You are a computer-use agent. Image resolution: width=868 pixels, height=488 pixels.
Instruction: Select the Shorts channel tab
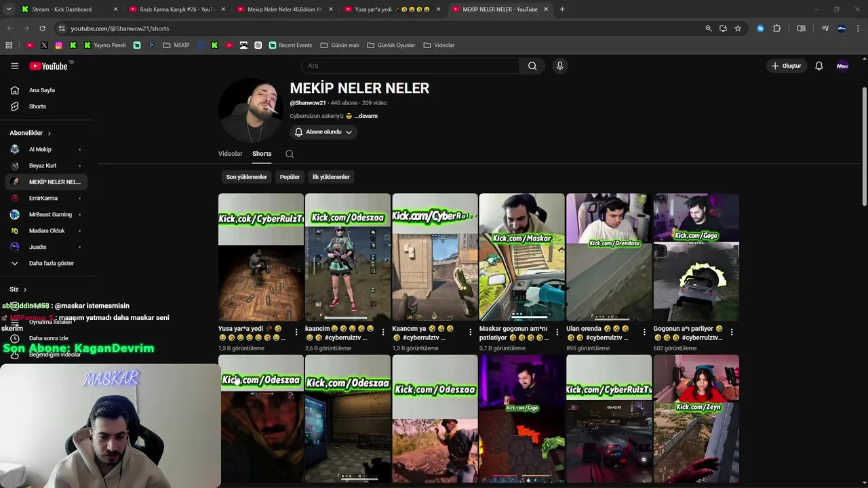click(x=262, y=154)
